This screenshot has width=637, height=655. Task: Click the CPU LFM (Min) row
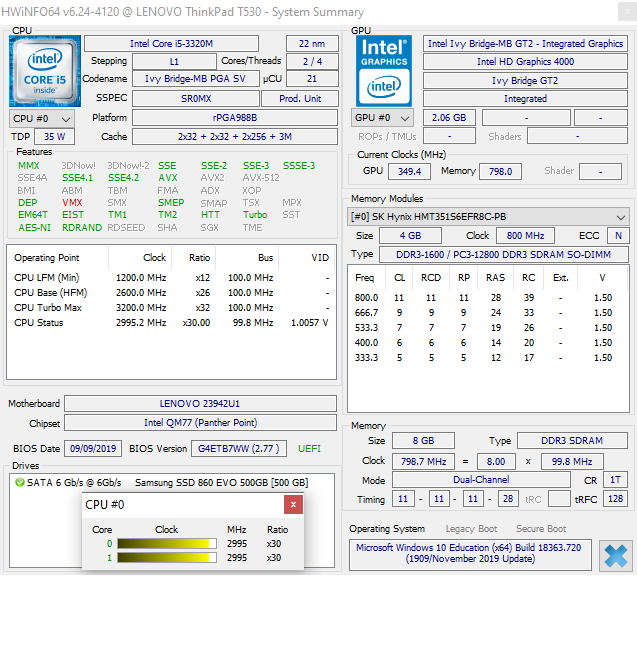[171, 277]
